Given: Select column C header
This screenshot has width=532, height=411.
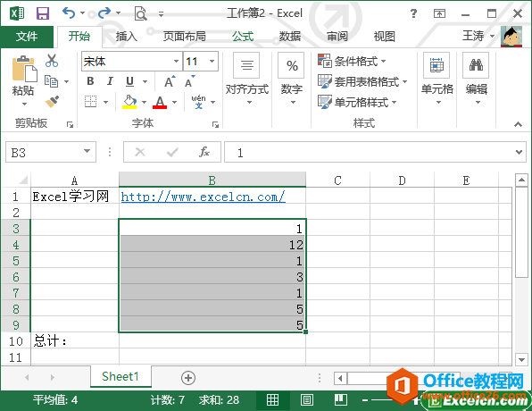Looking at the screenshot, I should click(337, 180).
